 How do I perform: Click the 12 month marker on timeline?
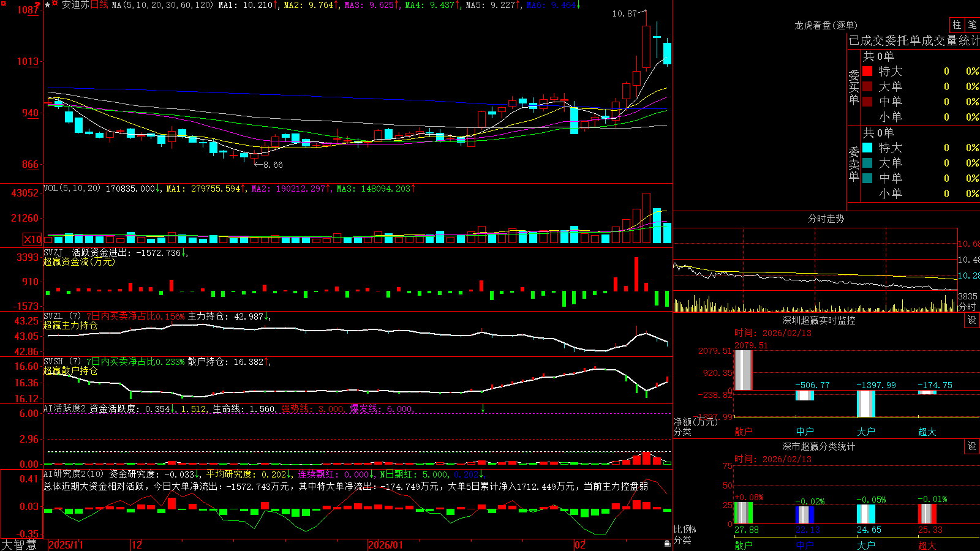(x=137, y=545)
